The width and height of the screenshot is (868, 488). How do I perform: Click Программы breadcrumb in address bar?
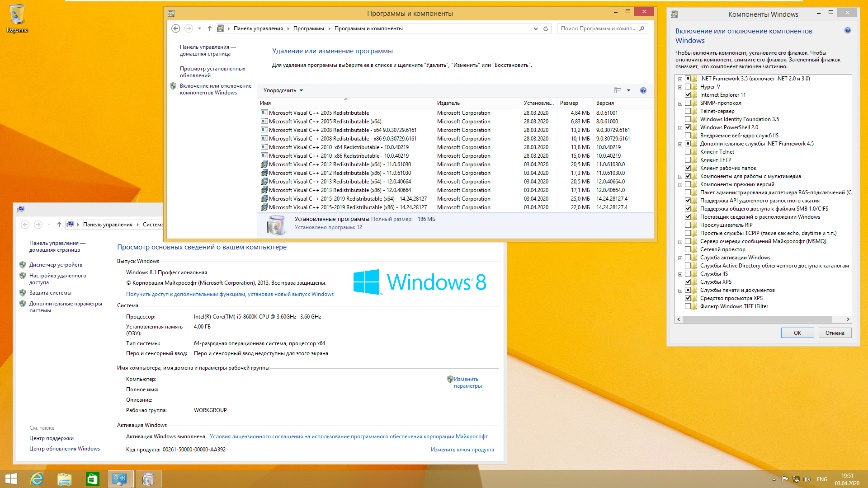[x=308, y=28]
